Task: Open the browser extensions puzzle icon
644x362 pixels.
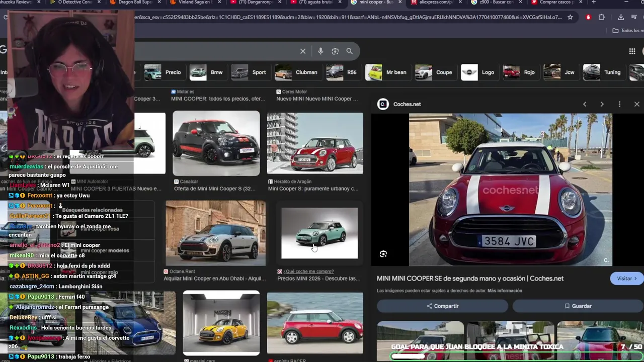Action: (602, 17)
